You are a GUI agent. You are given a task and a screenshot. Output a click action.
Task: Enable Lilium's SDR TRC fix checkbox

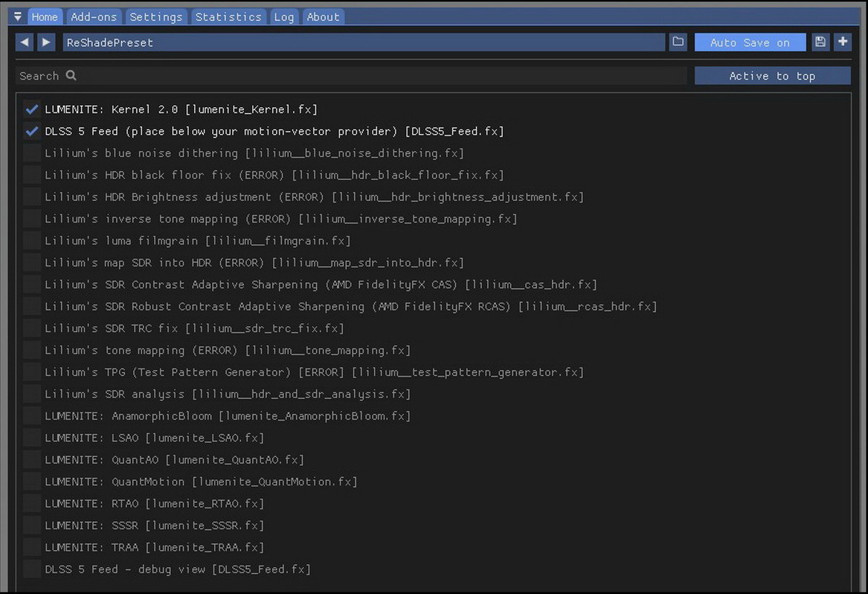(x=32, y=328)
